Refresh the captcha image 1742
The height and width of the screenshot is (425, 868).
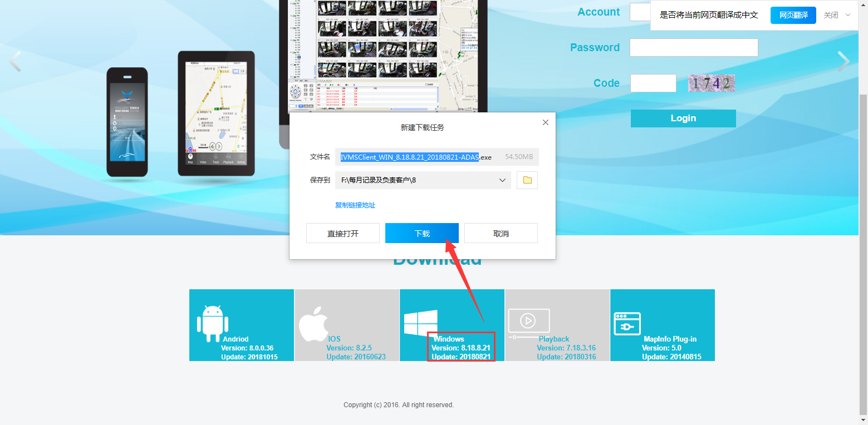point(712,83)
